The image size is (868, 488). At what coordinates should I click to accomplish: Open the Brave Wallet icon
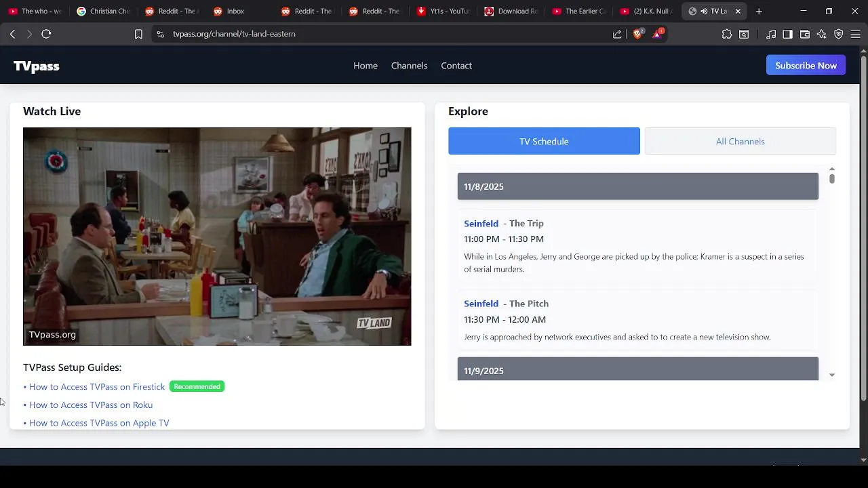click(805, 34)
